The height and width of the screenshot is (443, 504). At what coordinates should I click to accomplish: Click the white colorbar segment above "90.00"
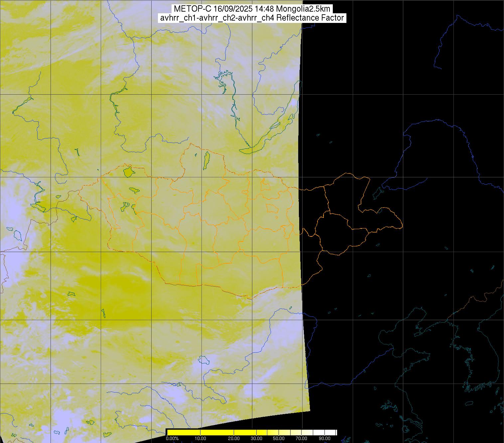coord(330,432)
